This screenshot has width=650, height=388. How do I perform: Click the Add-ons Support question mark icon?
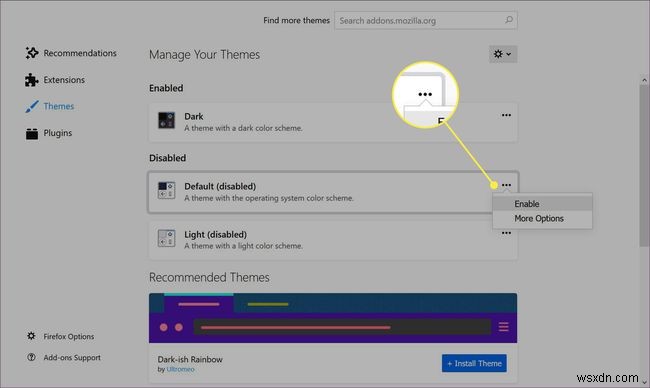coord(31,357)
